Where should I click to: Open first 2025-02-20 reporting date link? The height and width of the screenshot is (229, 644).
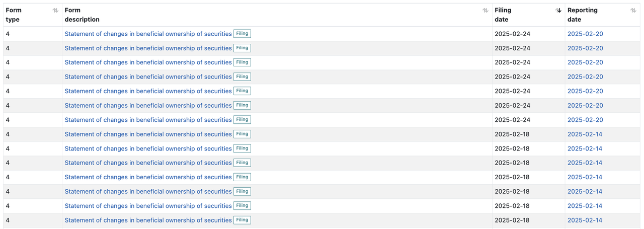pos(585,34)
